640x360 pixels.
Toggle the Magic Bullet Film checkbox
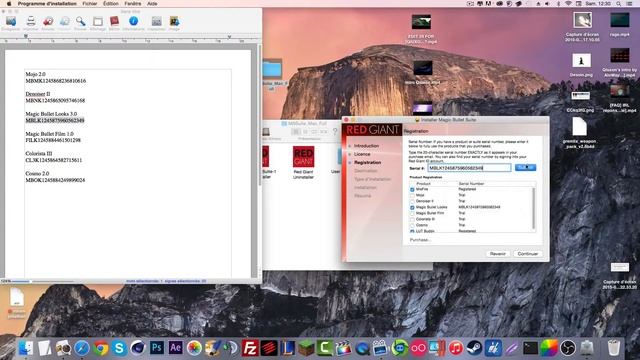point(412,213)
